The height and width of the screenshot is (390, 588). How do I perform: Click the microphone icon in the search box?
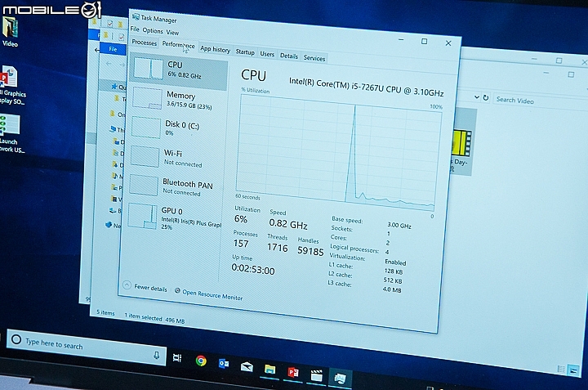pyautogui.click(x=156, y=355)
